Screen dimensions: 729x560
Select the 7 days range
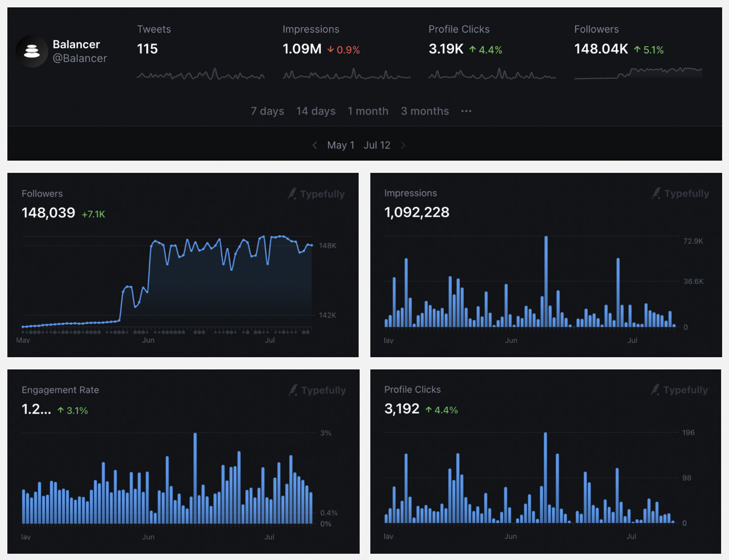tap(267, 111)
